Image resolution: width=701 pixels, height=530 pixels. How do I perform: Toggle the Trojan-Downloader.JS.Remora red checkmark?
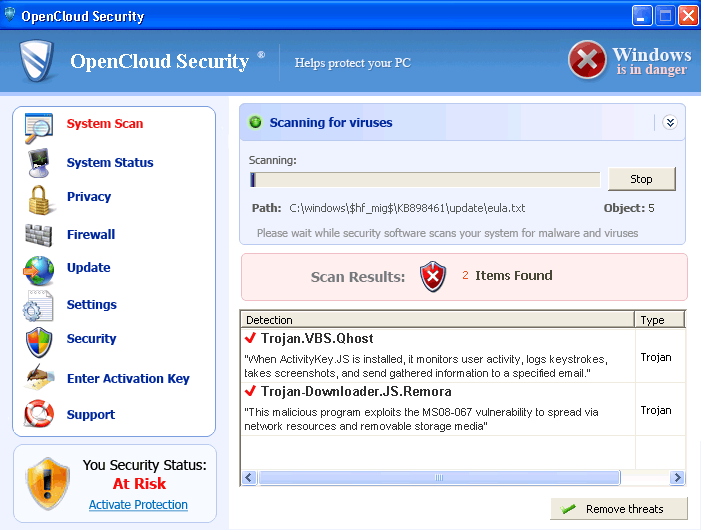251,391
